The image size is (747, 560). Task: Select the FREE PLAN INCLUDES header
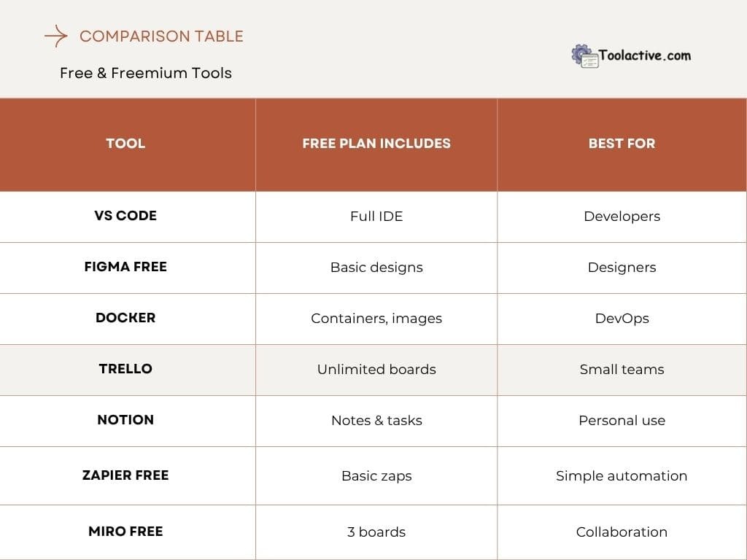(376, 143)
